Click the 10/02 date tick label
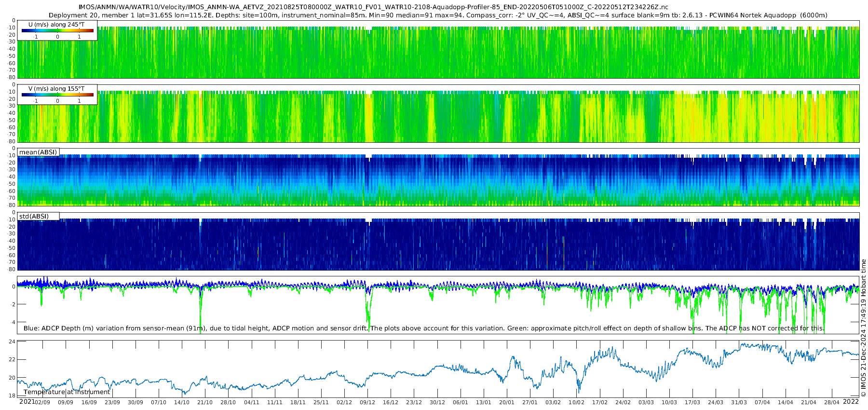Screen dimensions: 868x410 (x=576, y=402)
